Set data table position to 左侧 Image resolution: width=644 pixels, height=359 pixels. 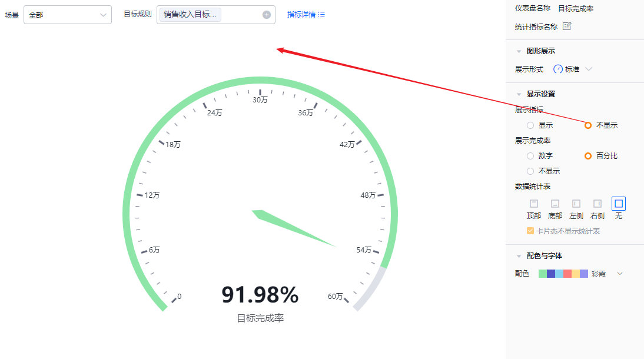576,204
